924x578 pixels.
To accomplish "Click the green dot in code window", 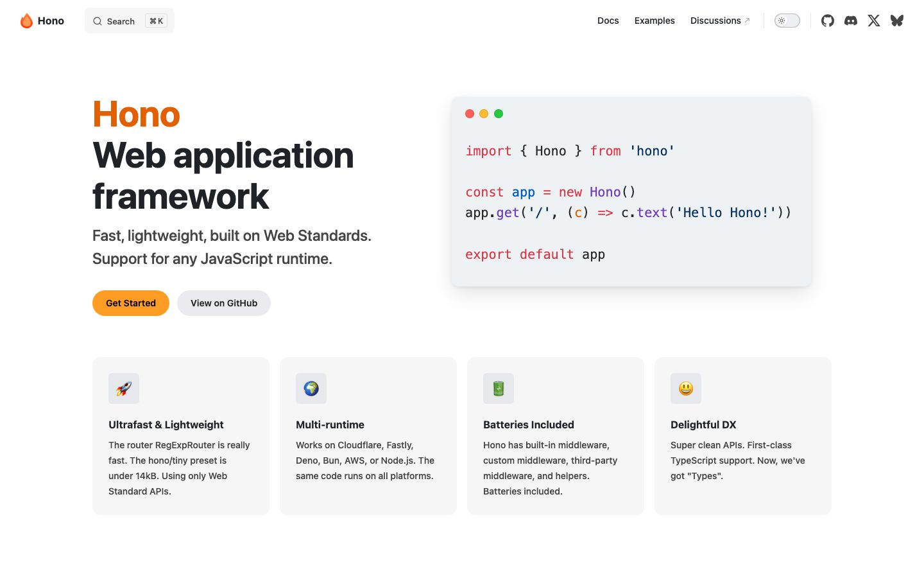I will pos(499,114).
